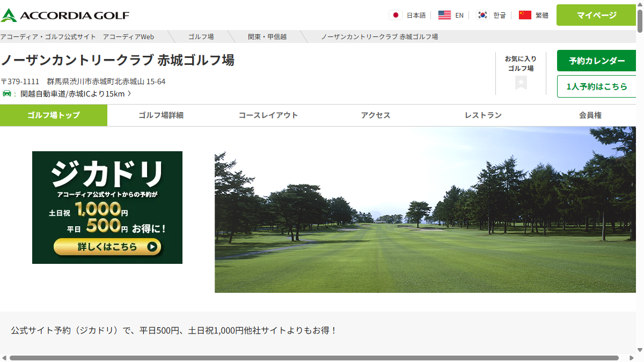The image size is (644, 362).
Task: Click the scroll down arrow
Action: coord(640,350)
